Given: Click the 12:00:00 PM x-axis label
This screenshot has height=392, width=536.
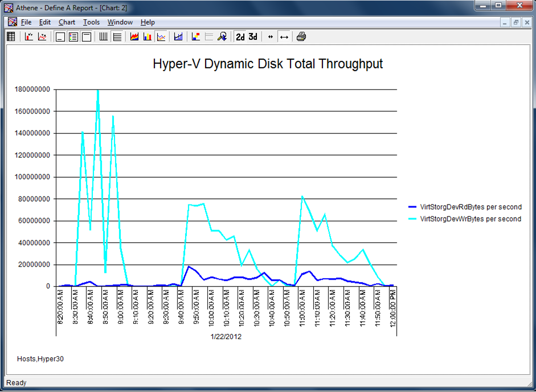Looking at the screenshot, I should pyautogui.click(x=393, y=308).
